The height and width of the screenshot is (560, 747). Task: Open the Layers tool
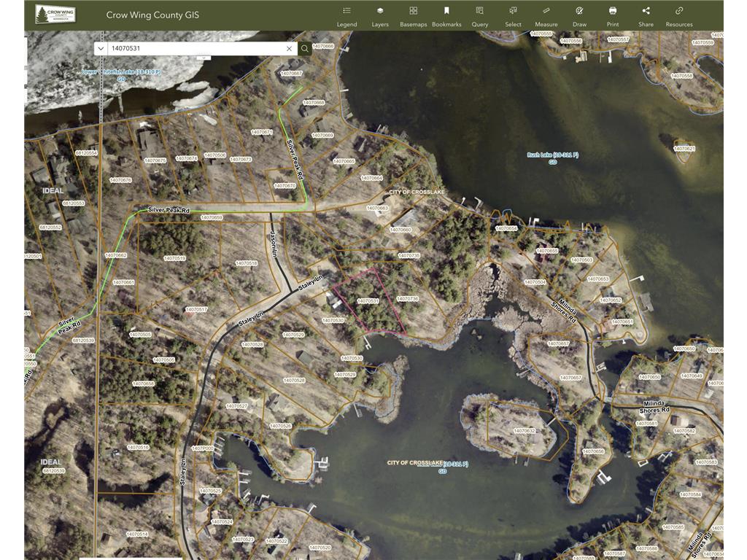click(380, 16)
